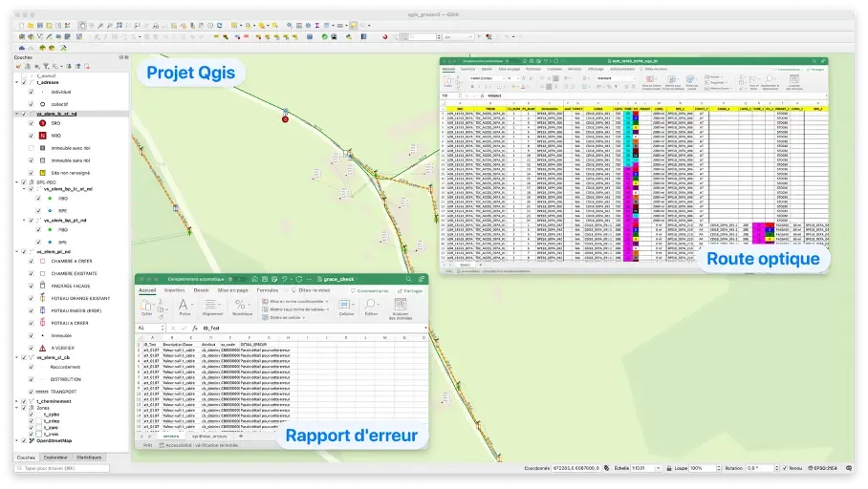Open Mise en forme conditionnelle dropdown
Viewport: 868px width, 489px height.
tap(295, 302)
